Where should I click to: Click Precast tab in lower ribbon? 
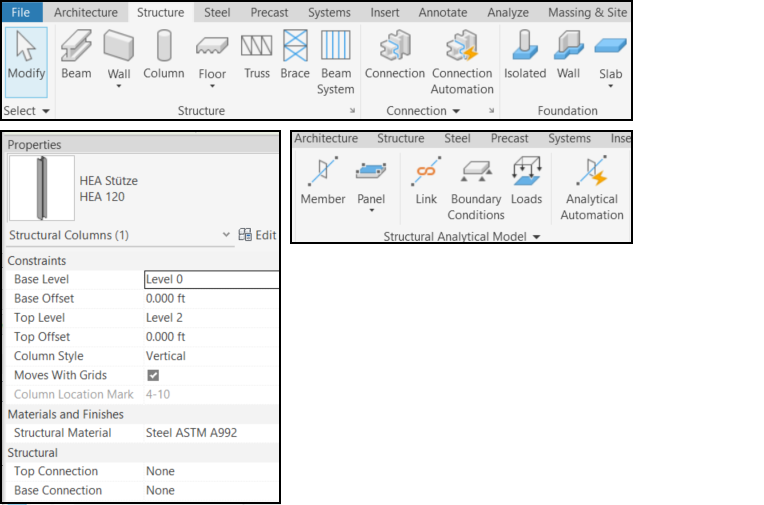509,138
